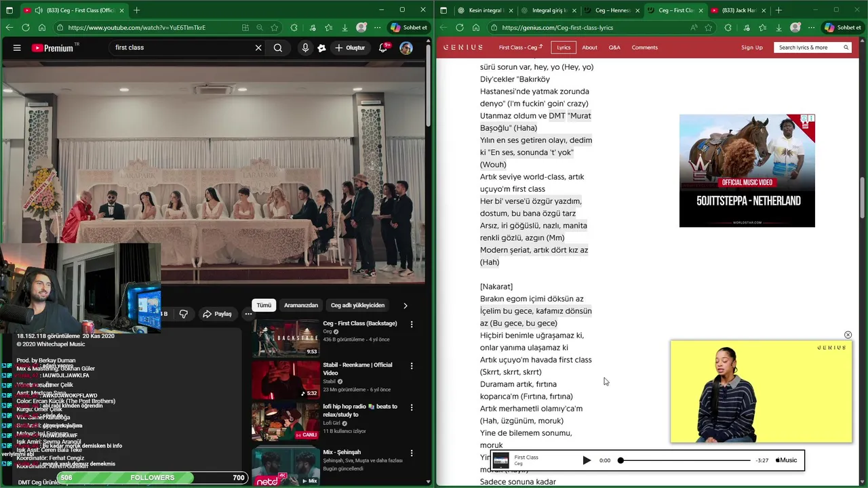This screenshot has width=868, height=488.
Task: Open the About section on Genius
Action: (x=589, y=47)
